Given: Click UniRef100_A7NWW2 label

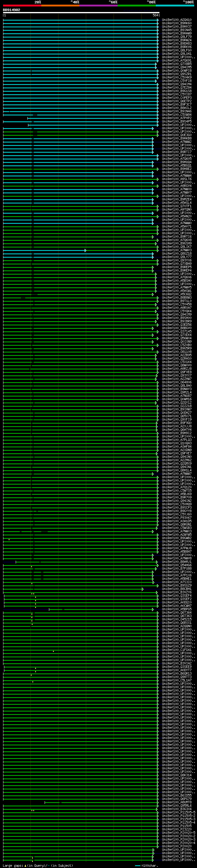Looking at the screenshot, I should pos(177,142).
